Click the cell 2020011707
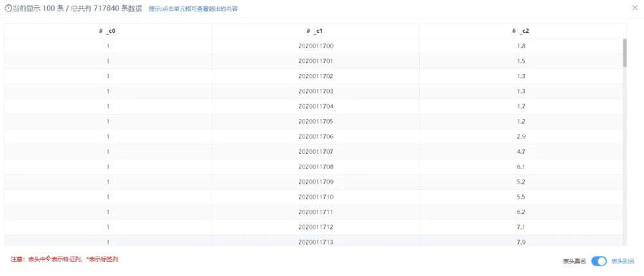The height and width of the screenshot is (276, 644). click(316, 152)
